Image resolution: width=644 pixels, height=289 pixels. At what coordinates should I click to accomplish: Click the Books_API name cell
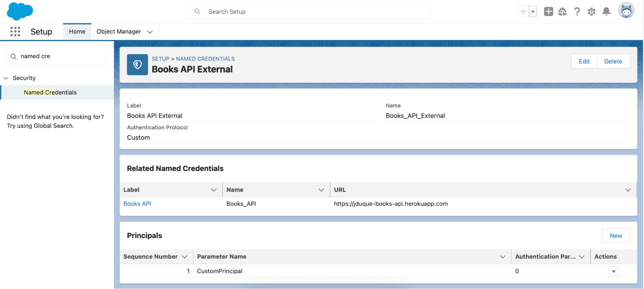pyautogui.click(x=241, y=204)
